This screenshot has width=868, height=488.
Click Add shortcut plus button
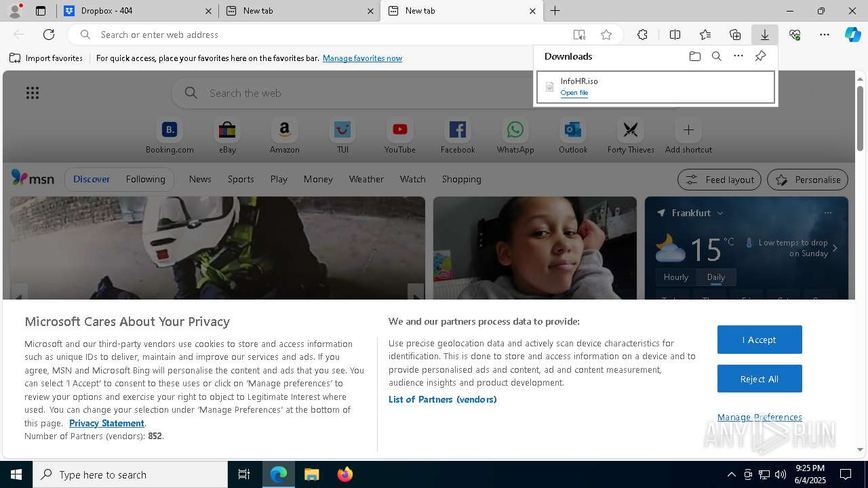click(x=688, y=129)
